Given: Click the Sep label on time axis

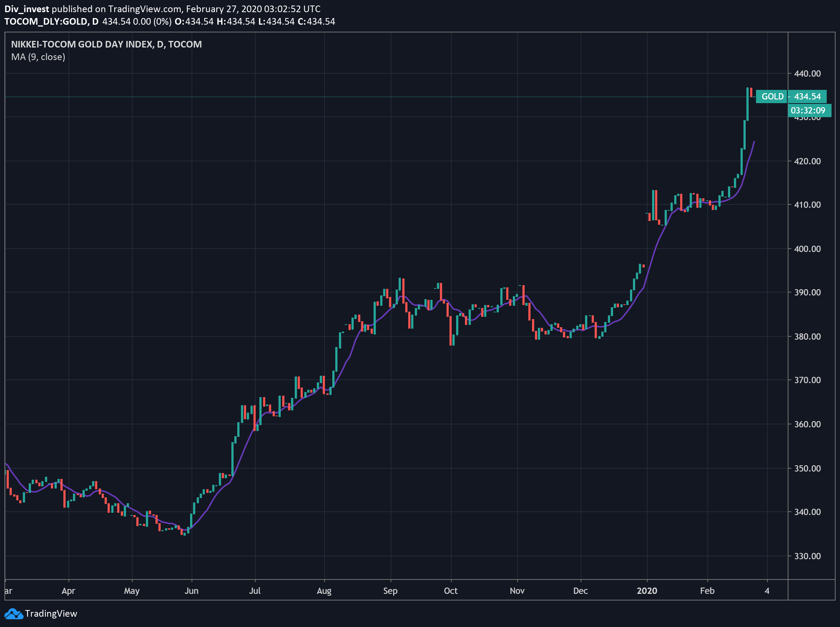Looking at the screenshot, I should [x=390, y=591].
